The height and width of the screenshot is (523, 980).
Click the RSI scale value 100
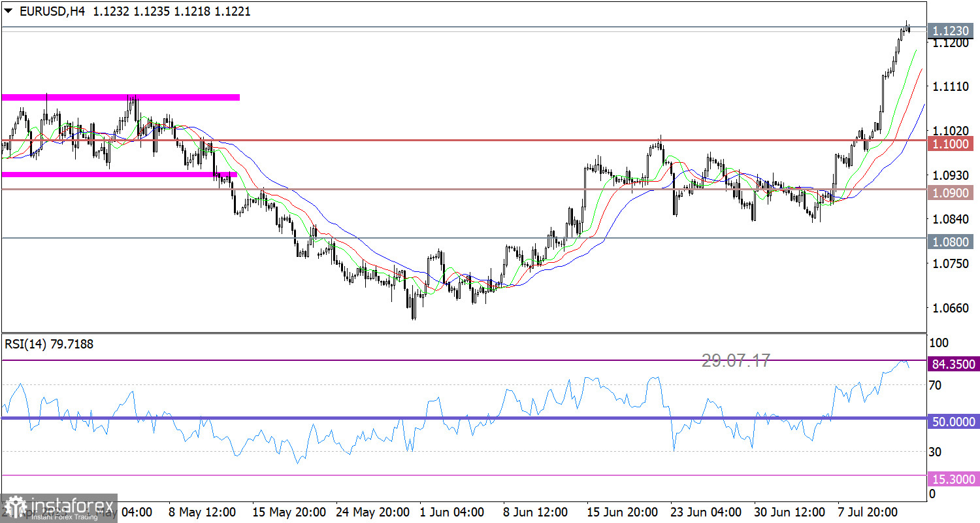938,343
